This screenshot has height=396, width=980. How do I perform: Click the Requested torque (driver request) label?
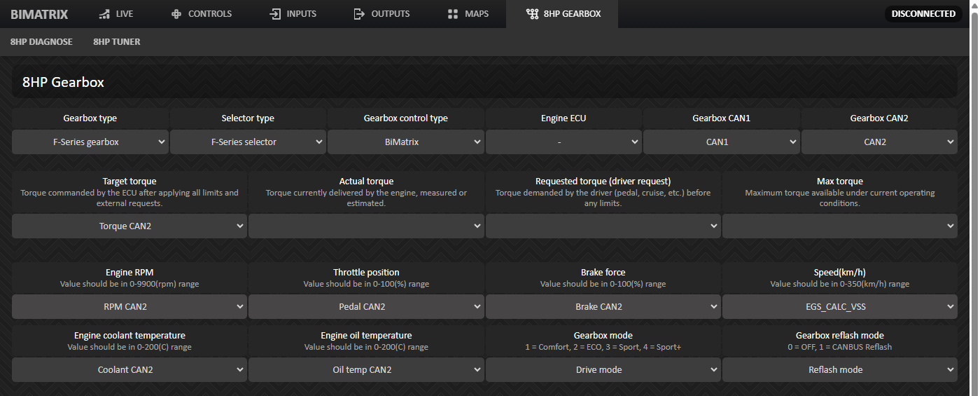pos(603,182)
